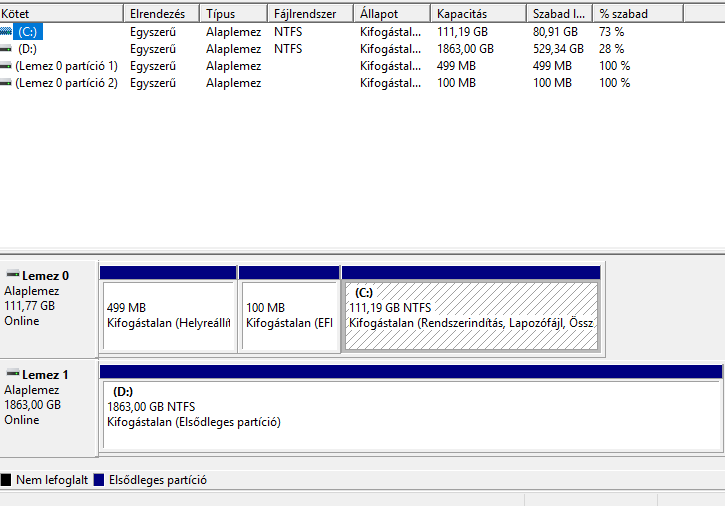Sort by the Kötet column header

point(61,14)
